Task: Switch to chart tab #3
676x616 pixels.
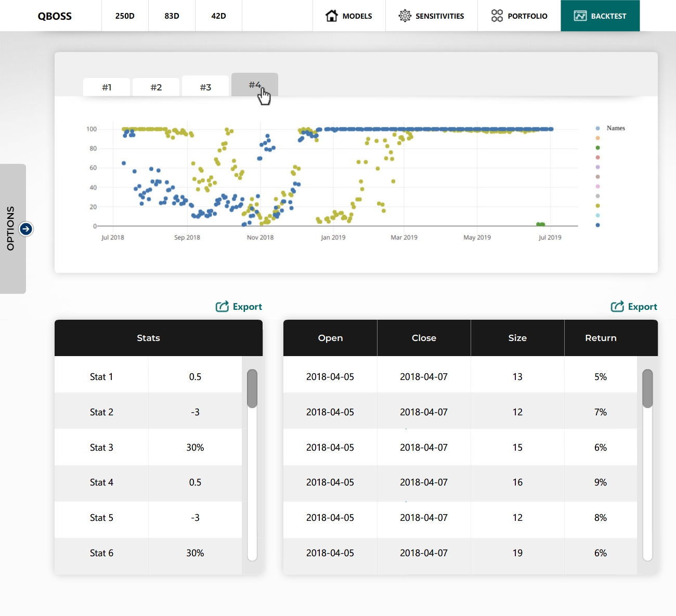Action: 205,87
